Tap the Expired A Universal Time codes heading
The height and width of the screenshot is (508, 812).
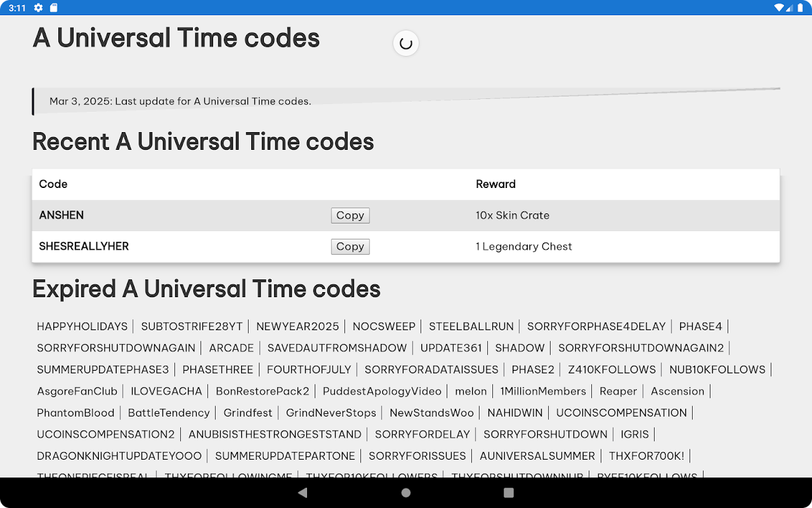(x=206, y=289)
